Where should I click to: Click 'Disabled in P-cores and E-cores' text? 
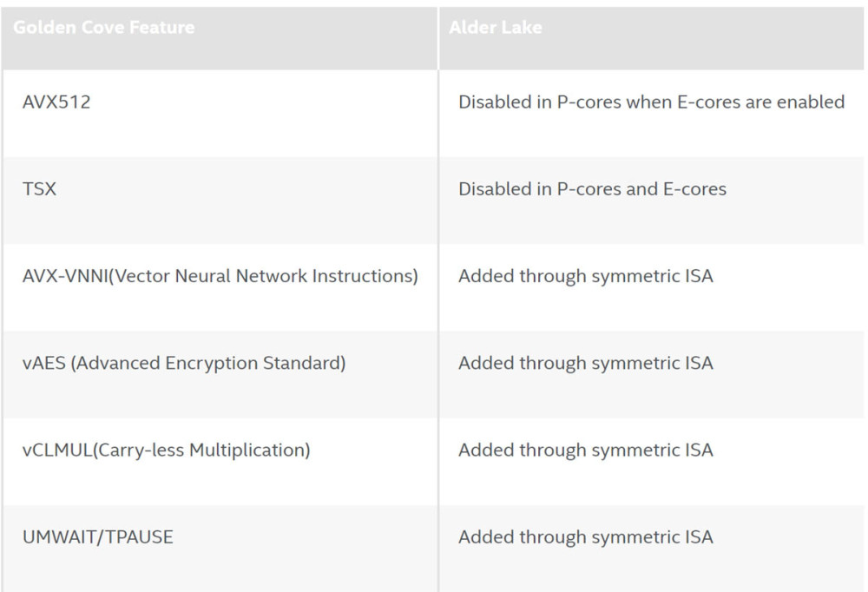592,189
